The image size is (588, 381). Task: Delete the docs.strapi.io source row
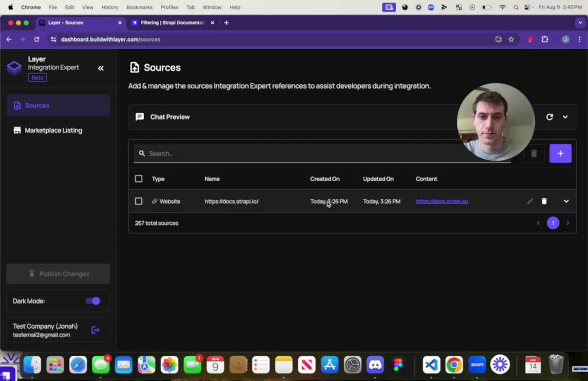tap(544, 201)
